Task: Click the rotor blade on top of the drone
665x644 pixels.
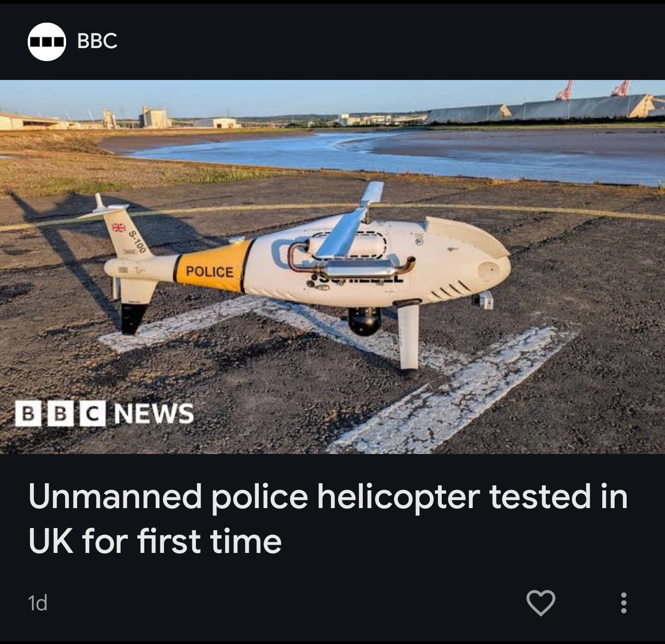Action: 351,222
